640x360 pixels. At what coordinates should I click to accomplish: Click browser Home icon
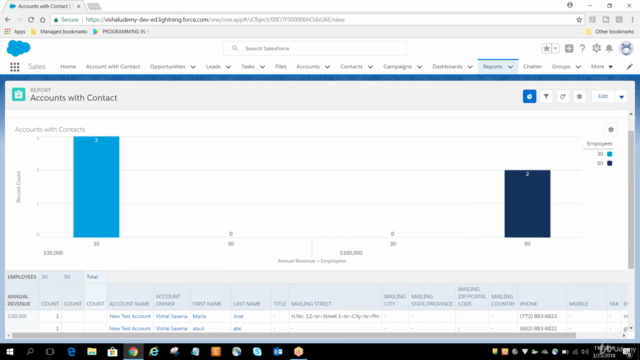(42, 20)
